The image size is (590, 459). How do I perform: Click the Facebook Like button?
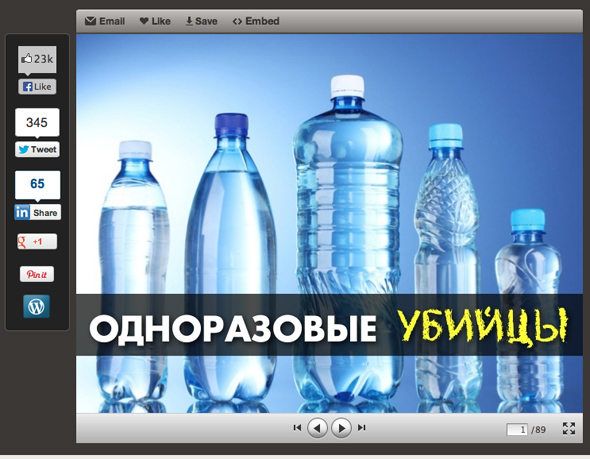[37, 87]
